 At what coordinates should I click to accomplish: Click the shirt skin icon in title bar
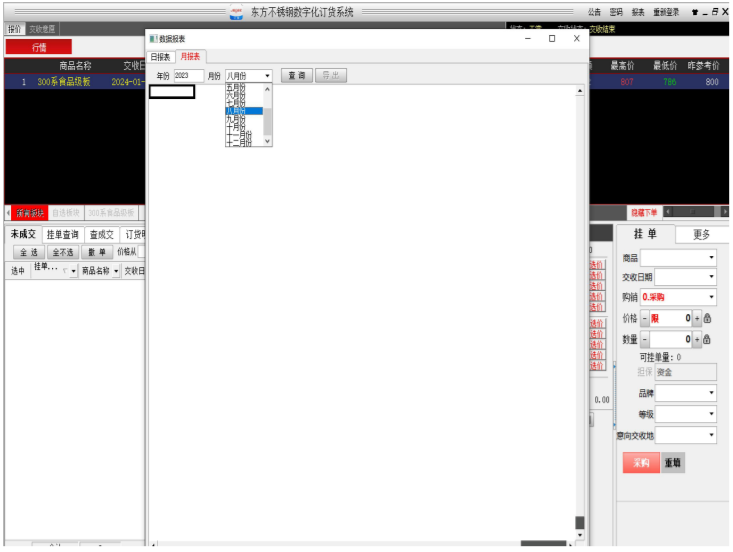(694, 12)
